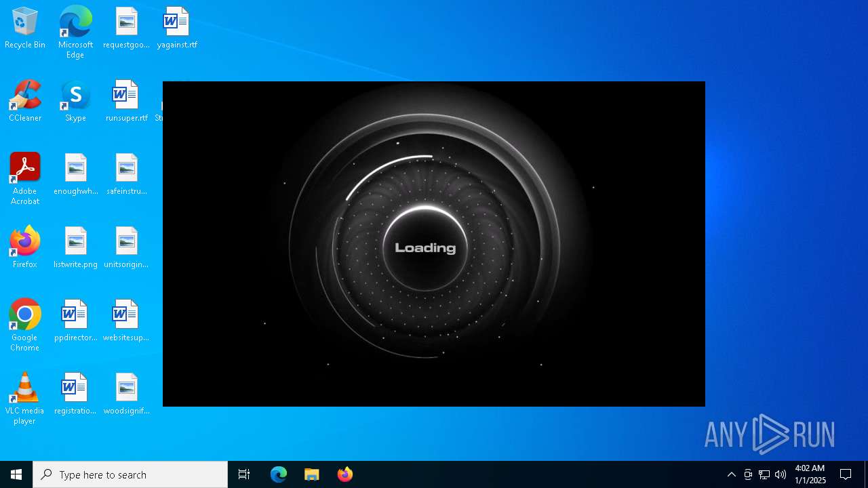Image resolution: width=868 pixels, height=488 pixels.
Task: Click the taskbar search box
Action: click(x=130, y=474)
